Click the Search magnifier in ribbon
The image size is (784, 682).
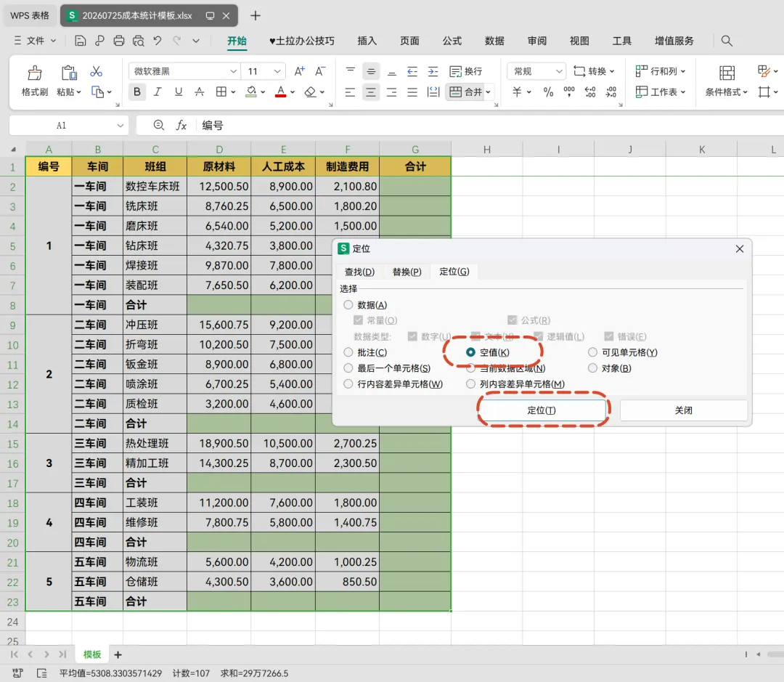click(x=727, y=41)
